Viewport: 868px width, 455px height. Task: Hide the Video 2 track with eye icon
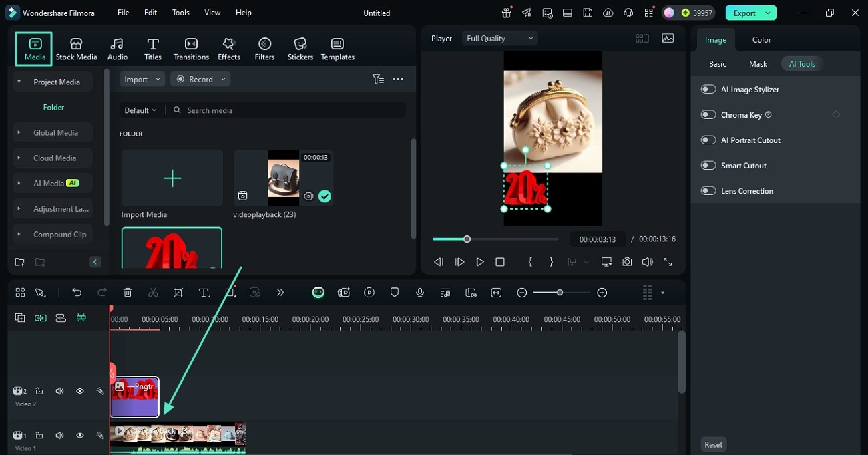[x=79, y=391]
